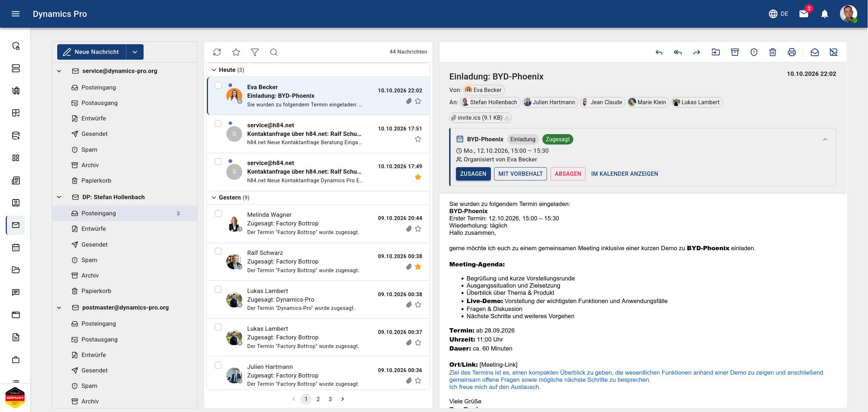The image size is (868, 412).
Task: Select checkbox for Melinda Wagner message
Action: 218,214
